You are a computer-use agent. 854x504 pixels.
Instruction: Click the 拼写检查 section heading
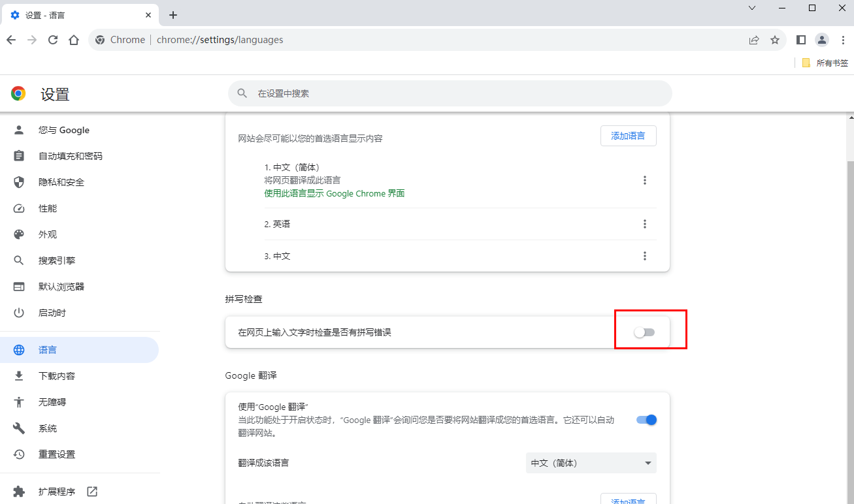tap(244, 299)
